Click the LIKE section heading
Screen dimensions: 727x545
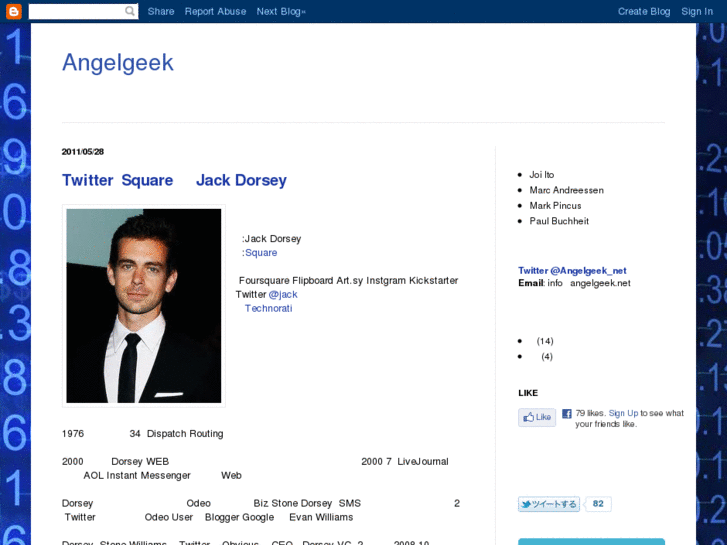pos(528,393)
